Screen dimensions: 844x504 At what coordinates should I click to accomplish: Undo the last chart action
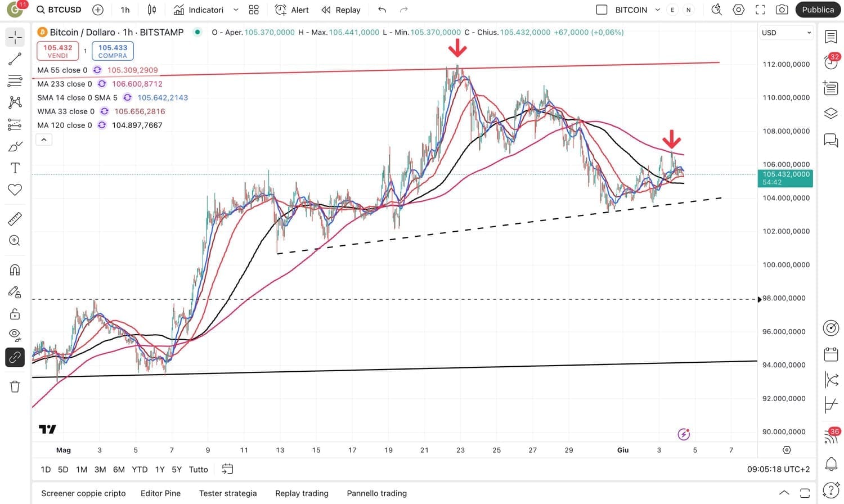(x=383, y=10)
